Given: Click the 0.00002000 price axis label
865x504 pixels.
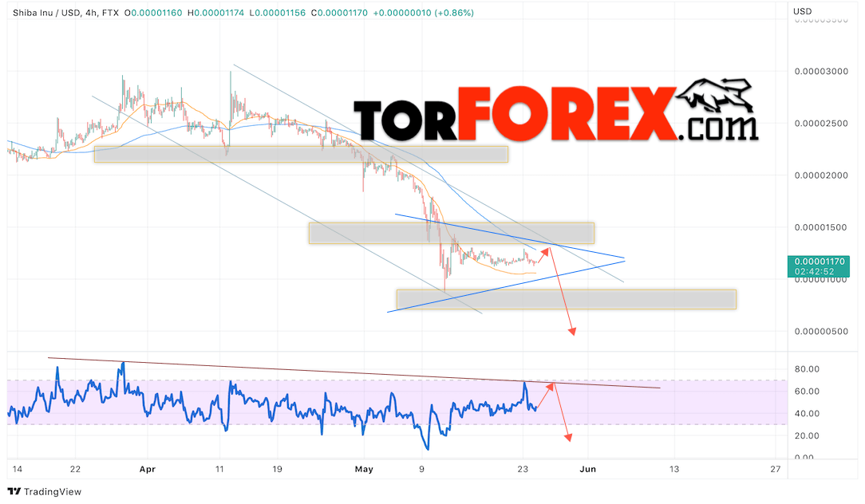Looking at the screenshot, I should [821, 175].
